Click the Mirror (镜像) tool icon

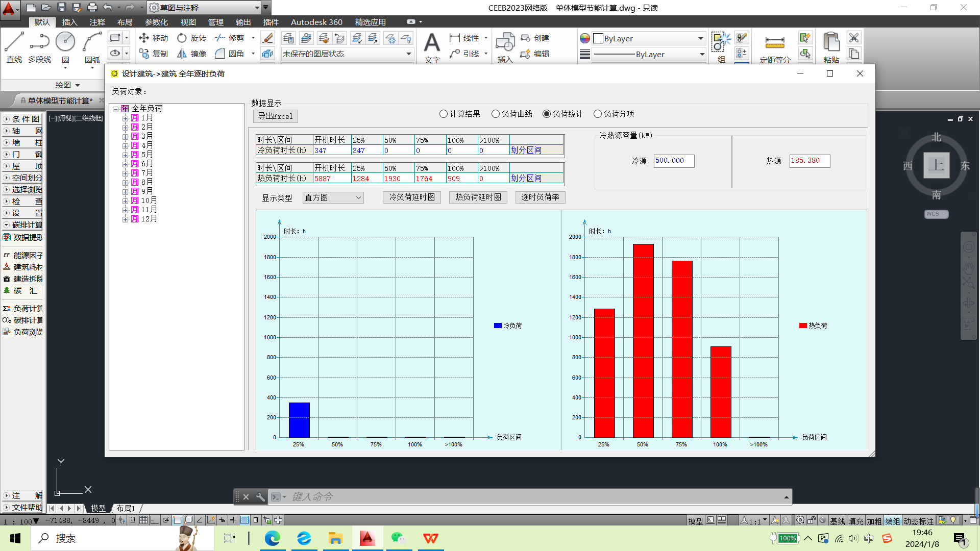point(182,54)
